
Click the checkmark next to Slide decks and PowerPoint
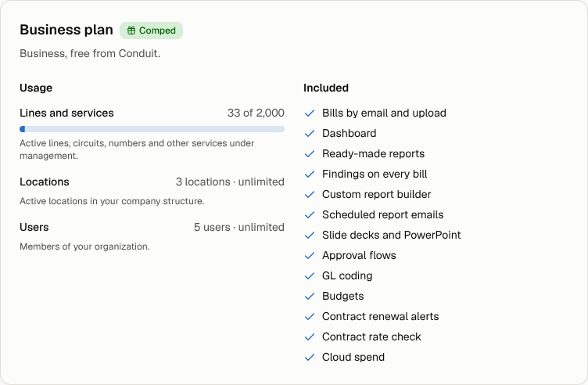(x=310, y=235)
